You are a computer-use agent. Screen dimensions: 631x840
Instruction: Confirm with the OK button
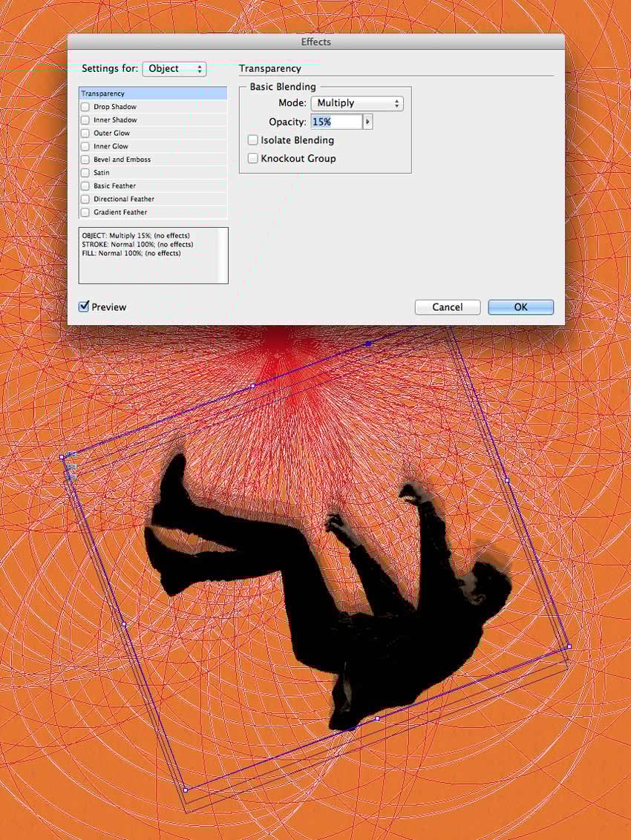[520, 307]
